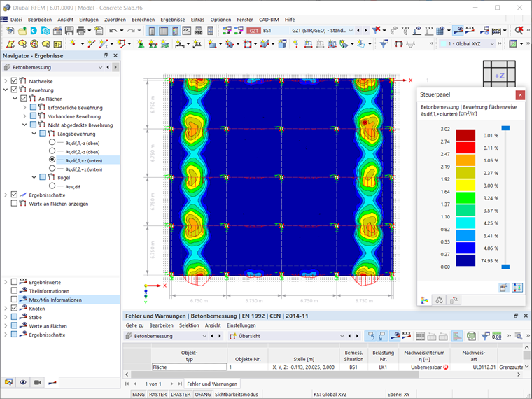532x399 pixels.
Task: Click the save icon in main toolbar
Action: (x=69, y=31)
